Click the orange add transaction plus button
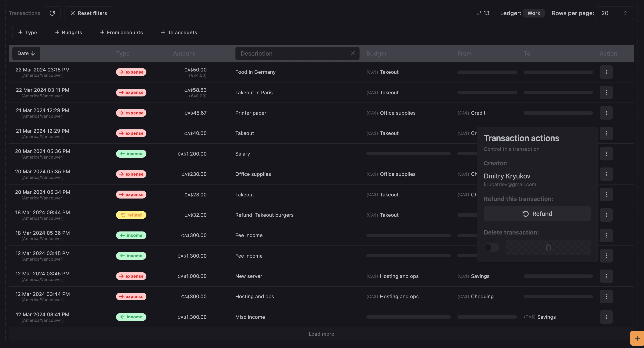The image size is (644, 348). pyautogui.click(x=637, y=338)
